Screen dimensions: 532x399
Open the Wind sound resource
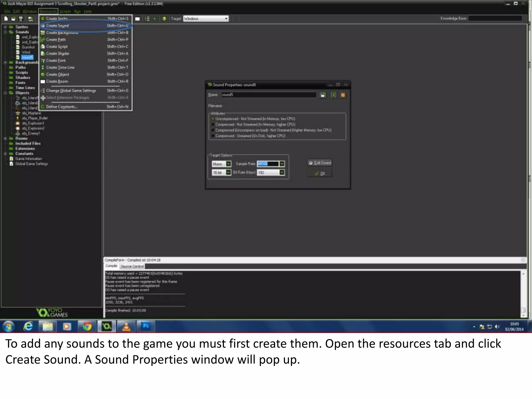(26, 52)
